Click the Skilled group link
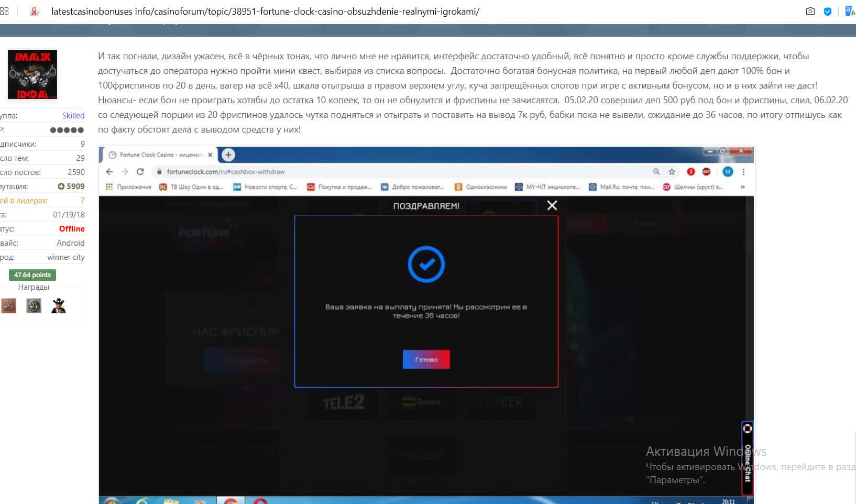 click(73, 115)
